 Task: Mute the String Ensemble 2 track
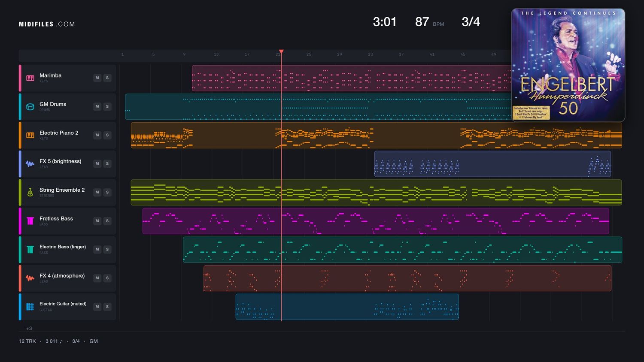pyautogui.click(x=97, y=192)
